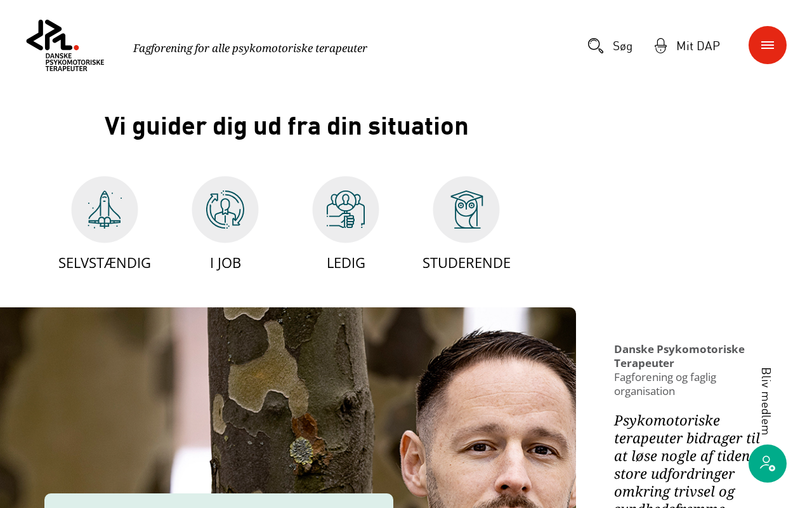
Task: Open the red hamburger menu button
Action: [768, 45]
